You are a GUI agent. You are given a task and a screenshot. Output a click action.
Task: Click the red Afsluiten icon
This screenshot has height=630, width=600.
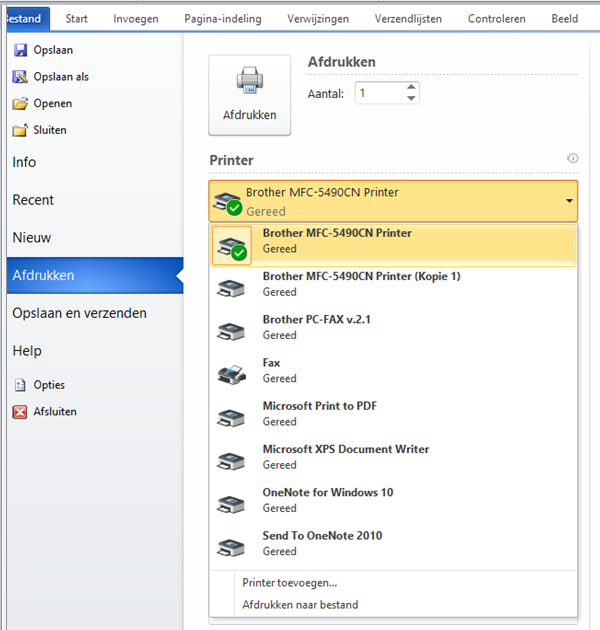pyautogui.click(x=20, y=412)
